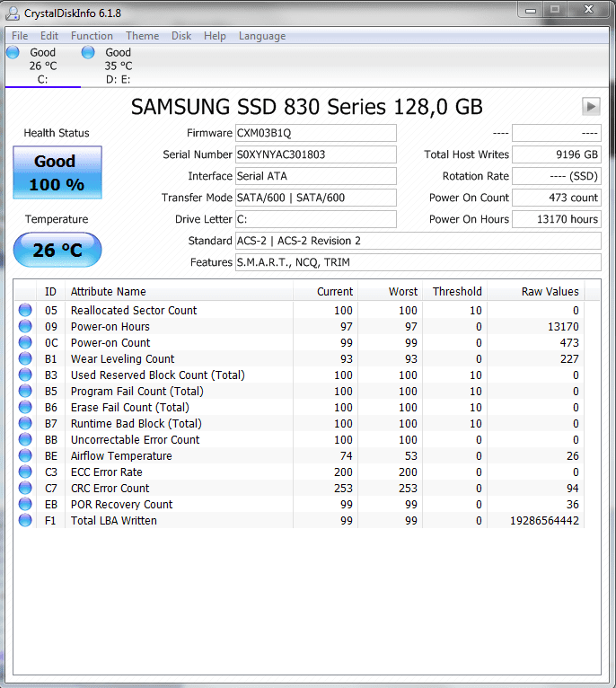Click status orb for ECC Error Rate
Viewport: 616px width, 688px height.
[25, 472]
